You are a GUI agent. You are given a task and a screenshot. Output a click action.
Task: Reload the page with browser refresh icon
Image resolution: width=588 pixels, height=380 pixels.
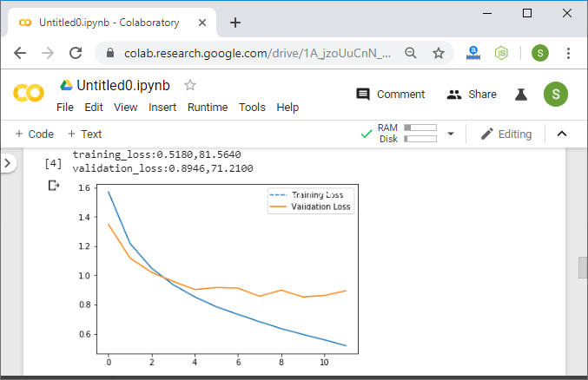click(x=76, y=53)
